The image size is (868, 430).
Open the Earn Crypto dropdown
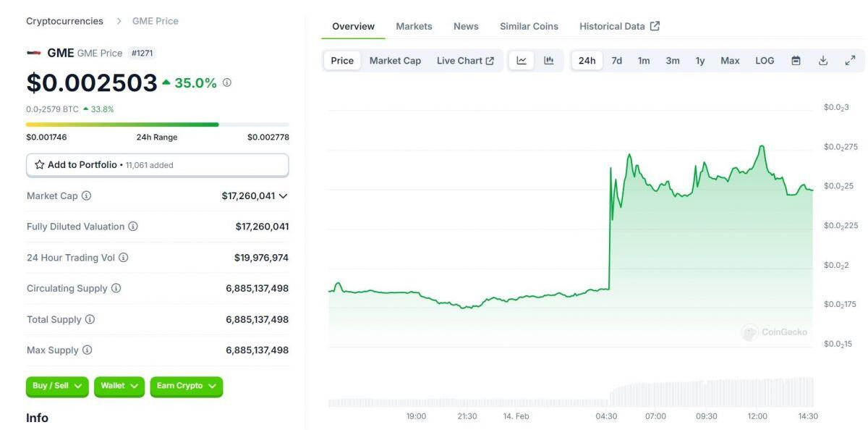pos(186,386)
